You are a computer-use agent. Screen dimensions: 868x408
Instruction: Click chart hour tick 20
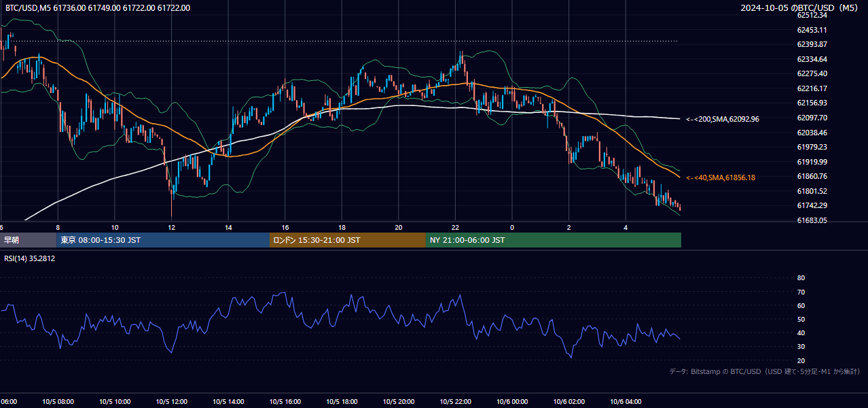399,227
